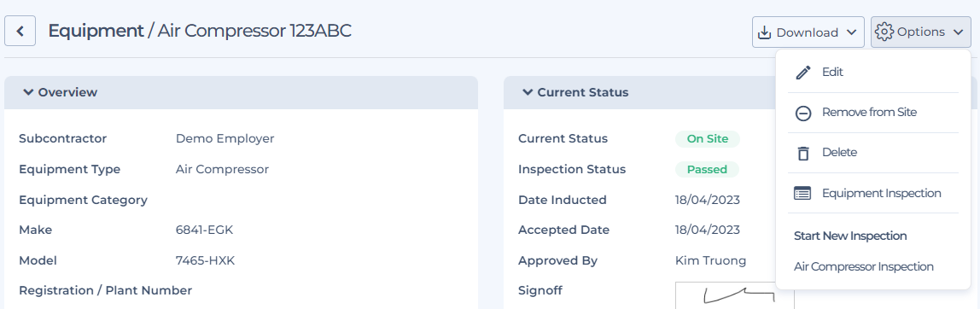Choose Remove from Site menu entry
The width and height of the screenshot is (980, 309).
(x=873, y=113)
